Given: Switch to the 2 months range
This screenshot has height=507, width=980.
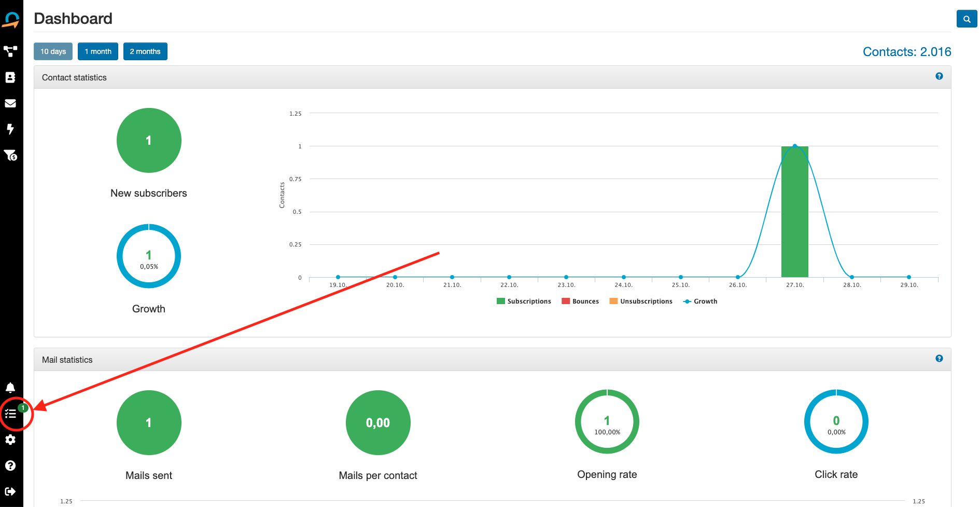Looking at the screenshot, I should [145, 51].
